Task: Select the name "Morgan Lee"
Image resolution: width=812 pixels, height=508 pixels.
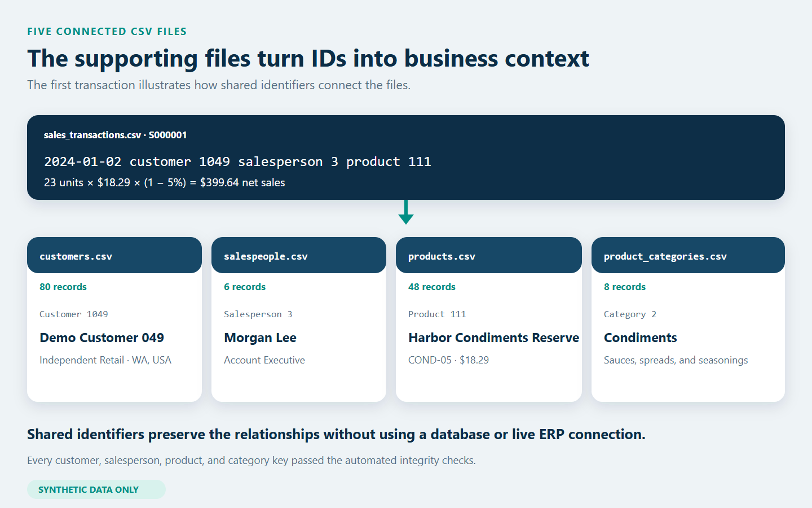Action: pos(261,338)
